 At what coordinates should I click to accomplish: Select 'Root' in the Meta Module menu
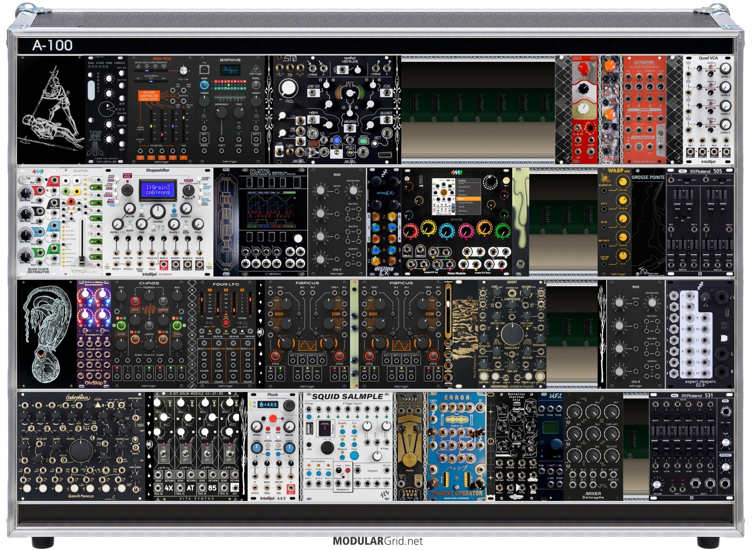(469, 199)
